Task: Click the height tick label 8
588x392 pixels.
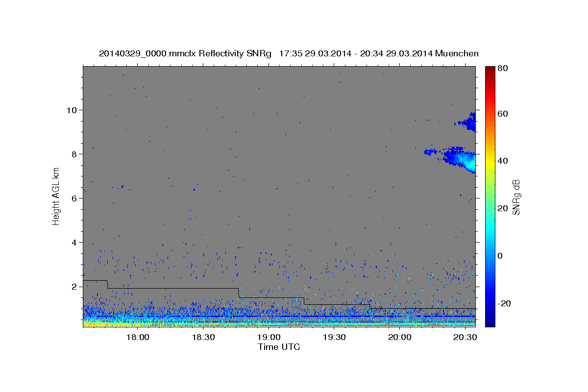Action: [x=74, y=154]
